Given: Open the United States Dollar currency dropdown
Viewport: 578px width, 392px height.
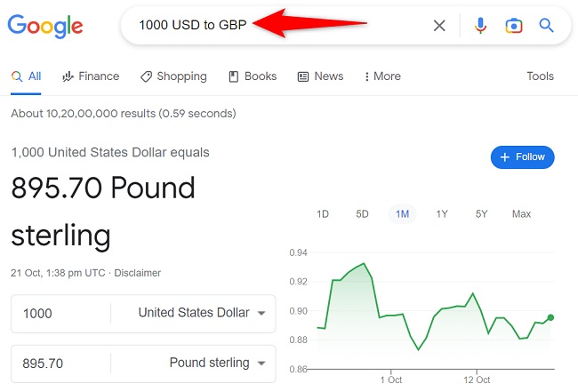Looking at the screenshot, I should pos(202,313).
